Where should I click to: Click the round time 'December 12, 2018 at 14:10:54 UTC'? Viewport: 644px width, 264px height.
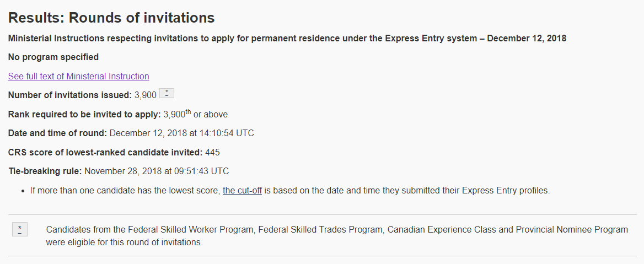(181, 133)
